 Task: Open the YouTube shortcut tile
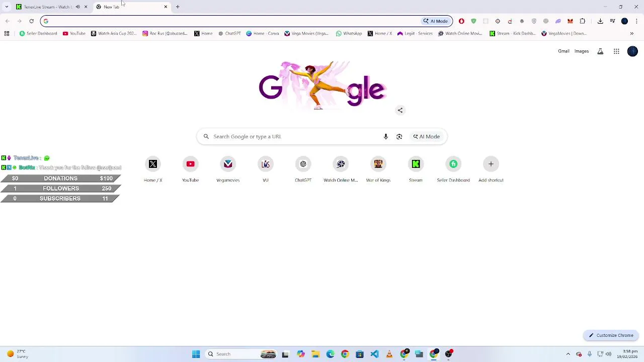click(x=190, y=169)
